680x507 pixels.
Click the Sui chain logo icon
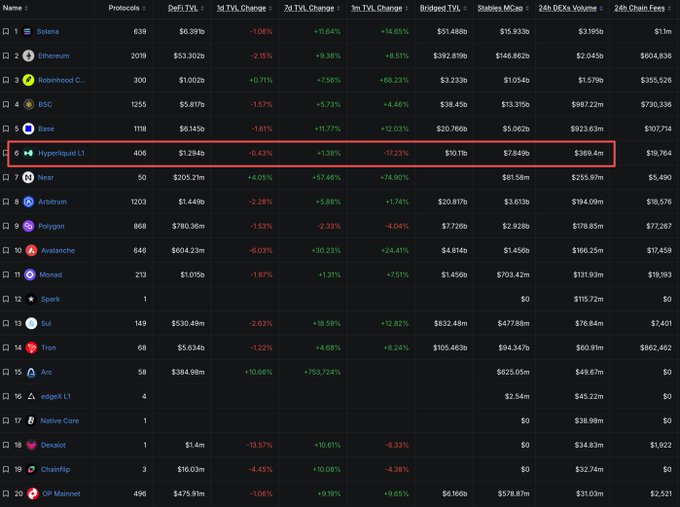(x=31, y=323)
